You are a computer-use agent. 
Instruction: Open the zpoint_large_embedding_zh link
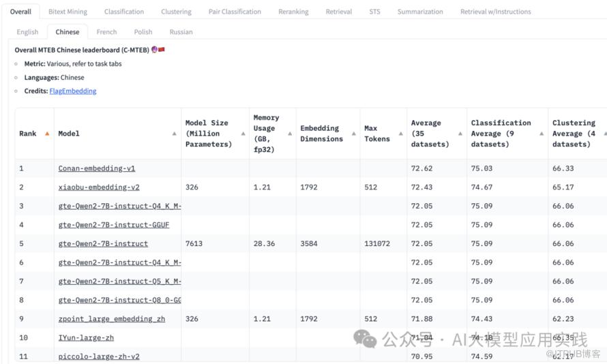[x=112, y=319]
